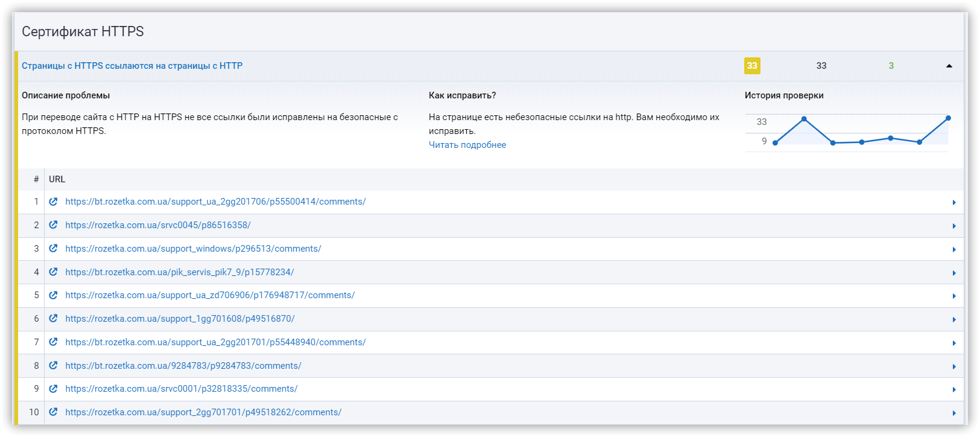The height and width of the screenshot is (437, 980).
Task: Click external link icon beside srvc0045 URL
Action: pos(53,225)
